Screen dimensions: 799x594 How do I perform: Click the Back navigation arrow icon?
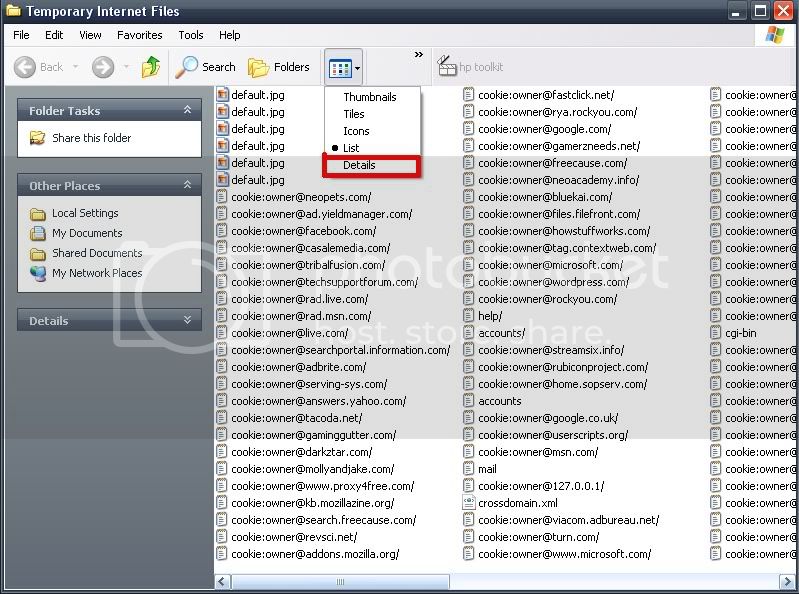point(26,67)
